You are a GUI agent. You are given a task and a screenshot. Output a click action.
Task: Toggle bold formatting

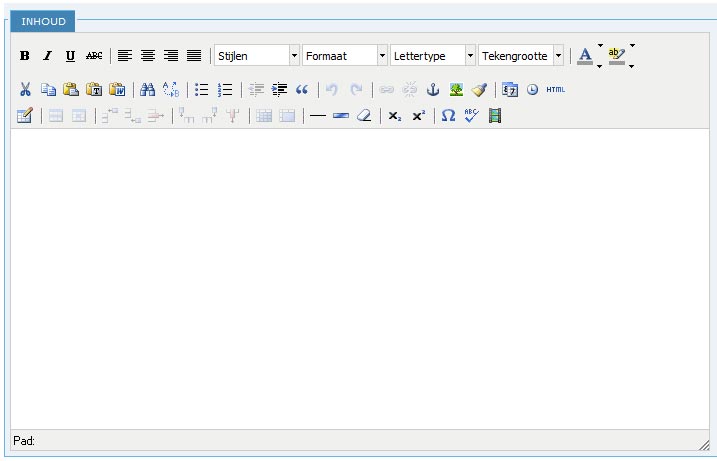25,56
